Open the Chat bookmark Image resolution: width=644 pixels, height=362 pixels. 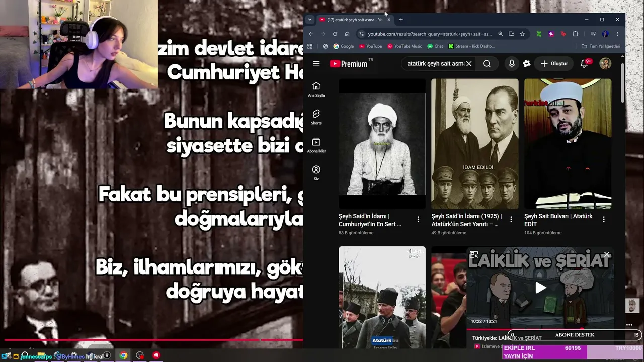[435, 46]
